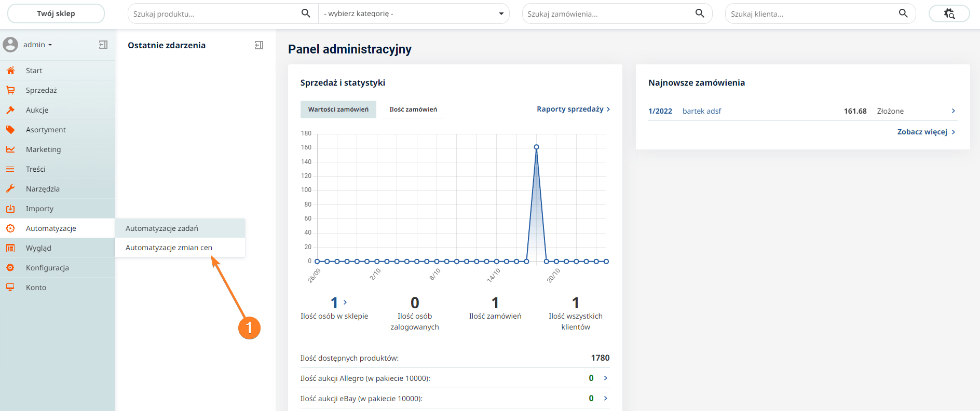Open Sprzedaż via the shopping cart icon

point(10,90)
